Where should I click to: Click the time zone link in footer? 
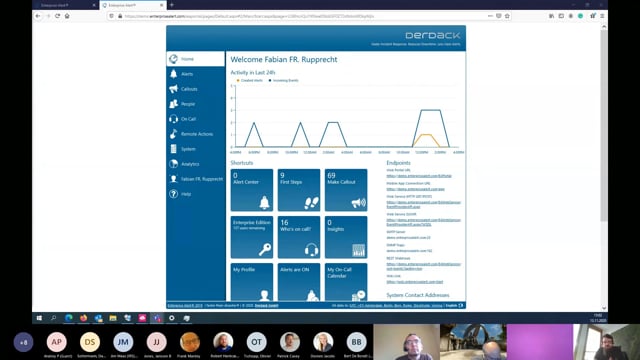(x=396, y=305)
